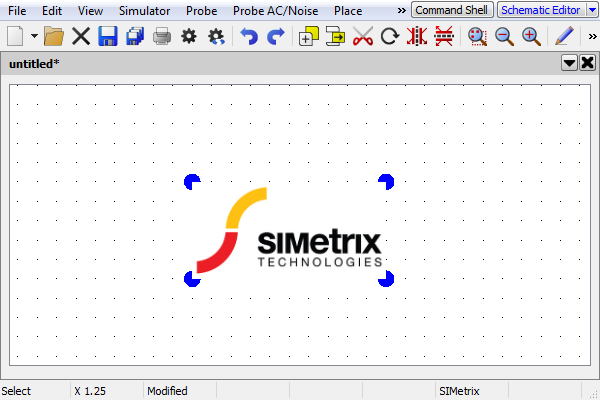Click the Zoom In magnifier icon
600x400 pixels.
531,37
